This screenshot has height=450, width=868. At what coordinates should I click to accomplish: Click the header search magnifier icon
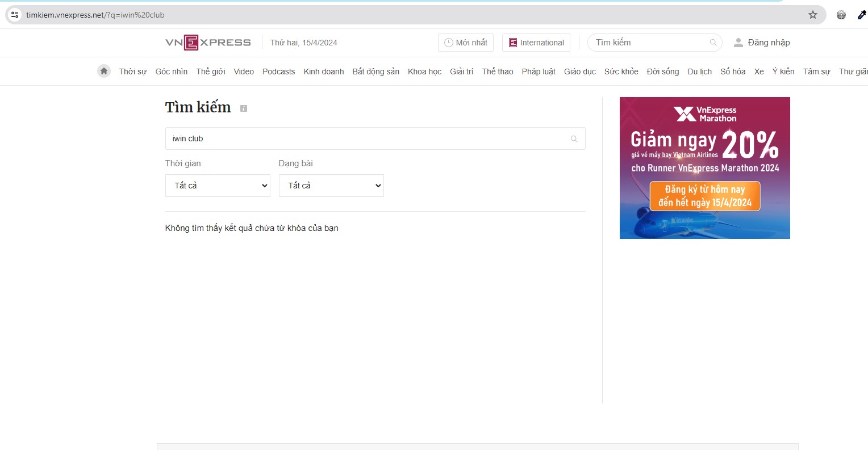click(713, 43)
